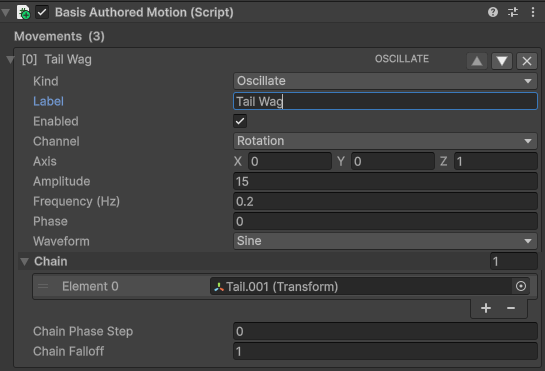Collapse the Chain list foldout
The image size is (545, 371).
[24, 261]
